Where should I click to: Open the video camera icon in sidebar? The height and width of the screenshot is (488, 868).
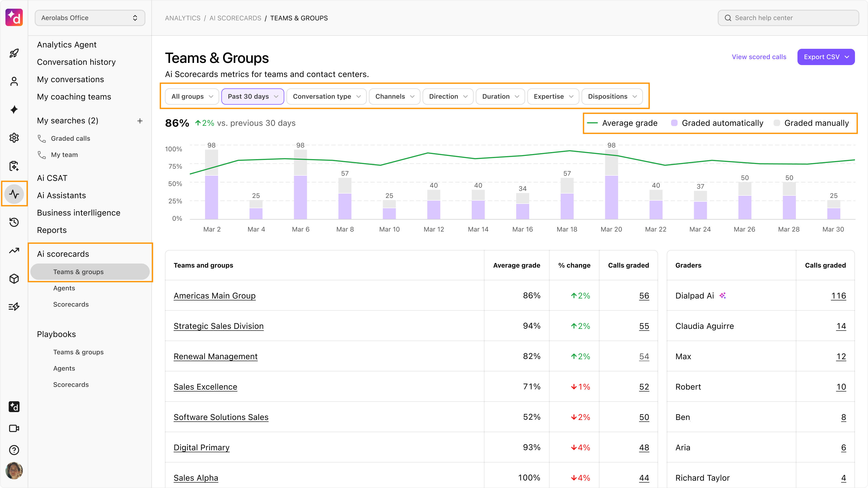point(14,428)
